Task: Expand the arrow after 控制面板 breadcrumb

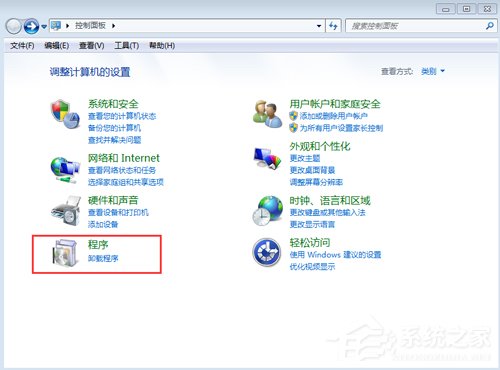Action: (x=113, y=26)
